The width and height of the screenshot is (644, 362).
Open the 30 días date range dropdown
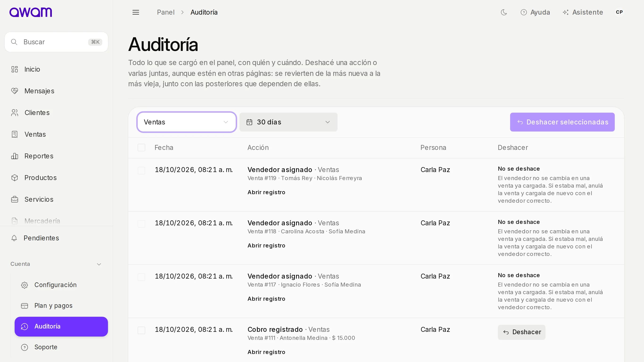tap(288, 122)
